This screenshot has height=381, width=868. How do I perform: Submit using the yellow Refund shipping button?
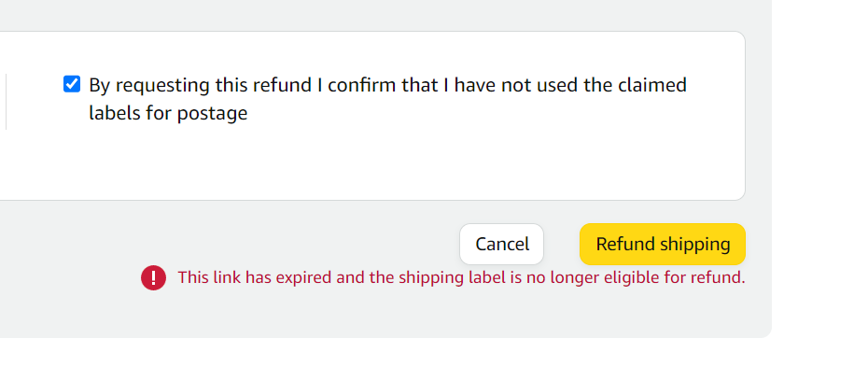tap(663, 245)
